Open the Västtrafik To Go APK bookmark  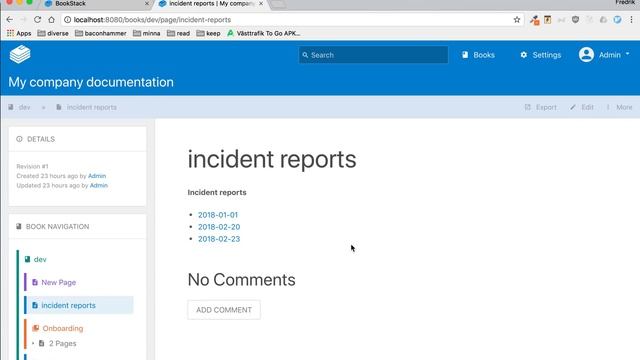pos(264,33)
